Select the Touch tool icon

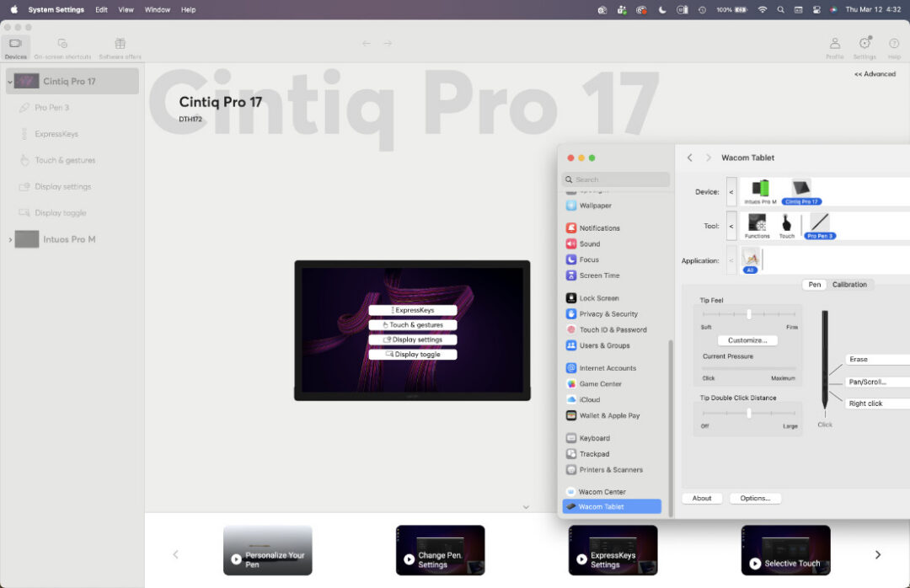786,227
